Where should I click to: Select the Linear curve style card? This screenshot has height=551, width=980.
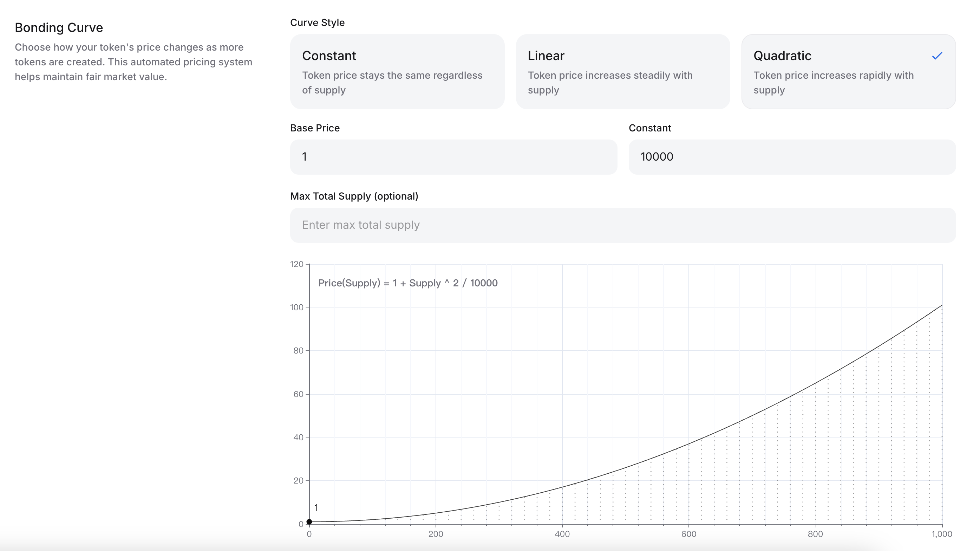tap(622, 72)
